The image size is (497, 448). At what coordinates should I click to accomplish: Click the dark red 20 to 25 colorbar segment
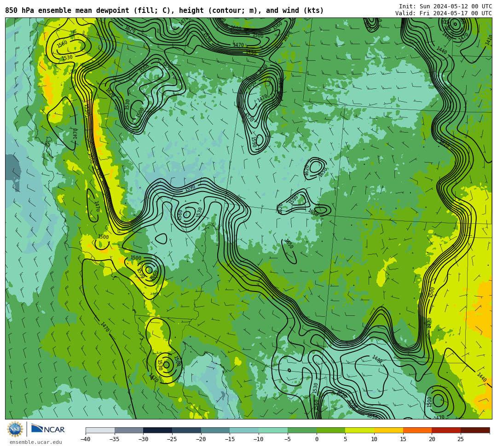[x=446, y=430]
